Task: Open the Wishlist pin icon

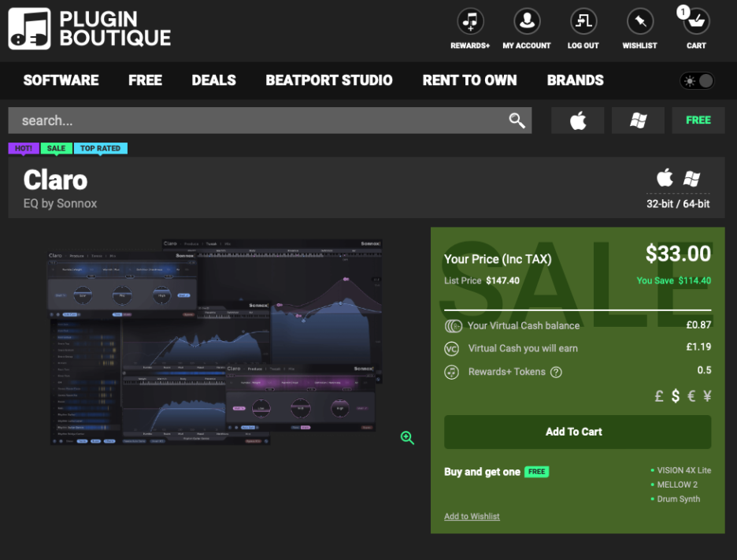Action: tap(639, 21)
